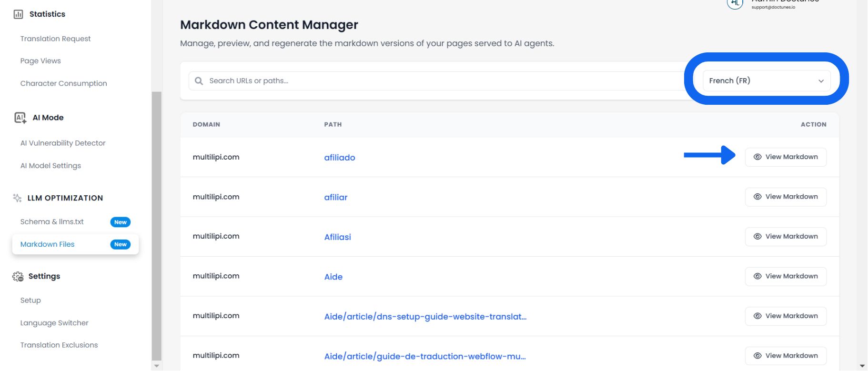Screen dimensions: 868x371
Task: Open the afiliar path link
Action: tap(336, 197)
